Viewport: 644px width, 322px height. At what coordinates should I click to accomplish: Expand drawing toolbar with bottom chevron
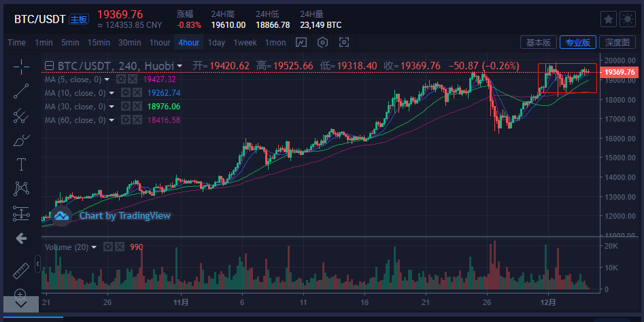[x=21, y=304]
